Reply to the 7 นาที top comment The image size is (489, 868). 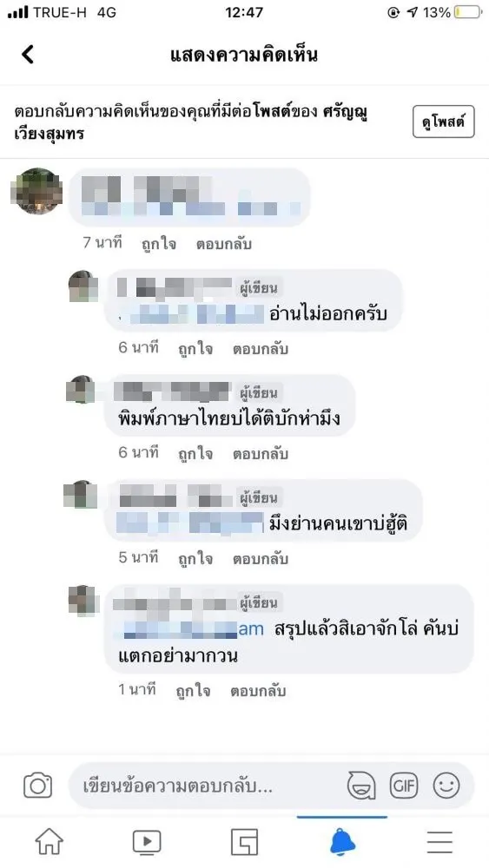coord(224,244)
